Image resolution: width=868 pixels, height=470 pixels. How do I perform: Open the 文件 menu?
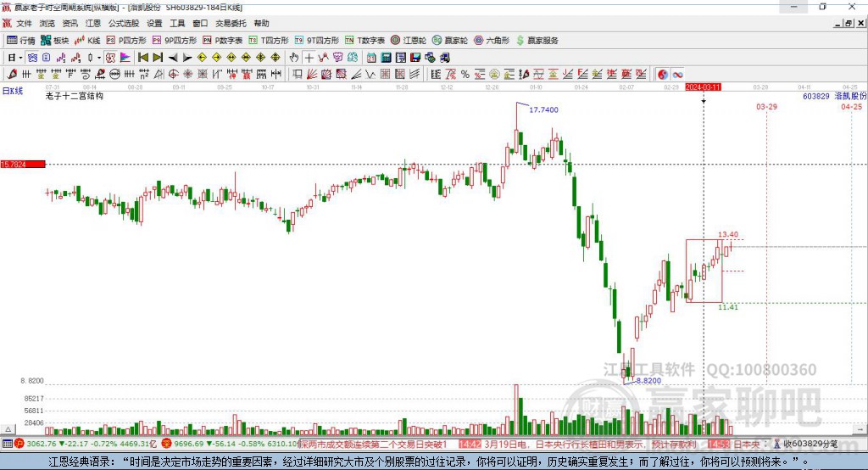(x=24, y=23)
